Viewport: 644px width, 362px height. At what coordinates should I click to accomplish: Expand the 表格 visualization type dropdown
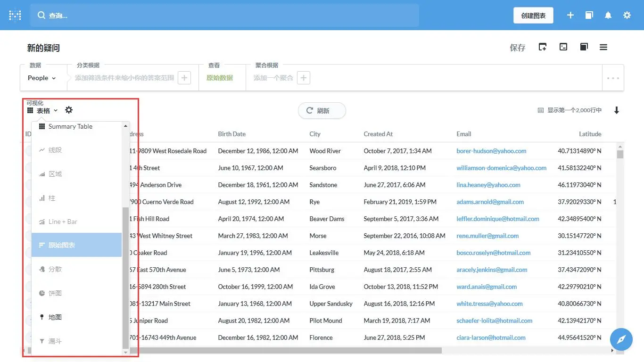click(42, 110)
